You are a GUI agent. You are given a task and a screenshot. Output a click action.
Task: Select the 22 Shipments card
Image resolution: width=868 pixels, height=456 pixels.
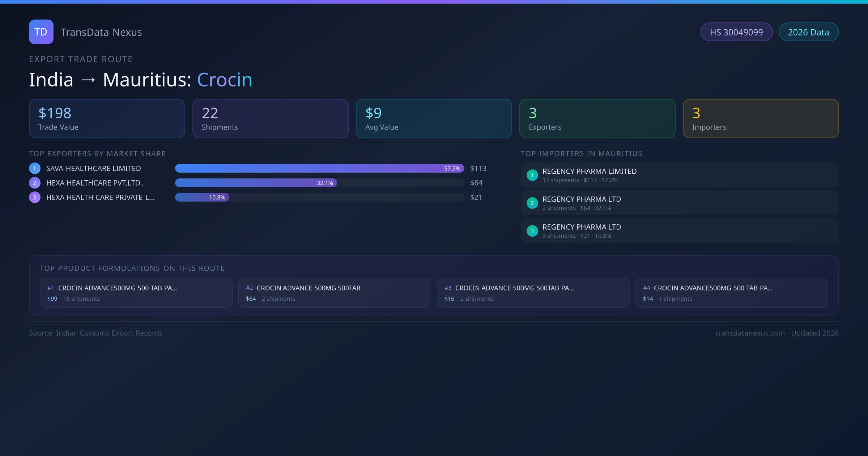270,119
